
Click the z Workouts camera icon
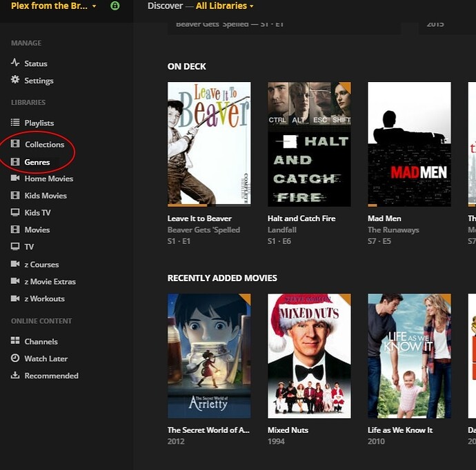15,298
